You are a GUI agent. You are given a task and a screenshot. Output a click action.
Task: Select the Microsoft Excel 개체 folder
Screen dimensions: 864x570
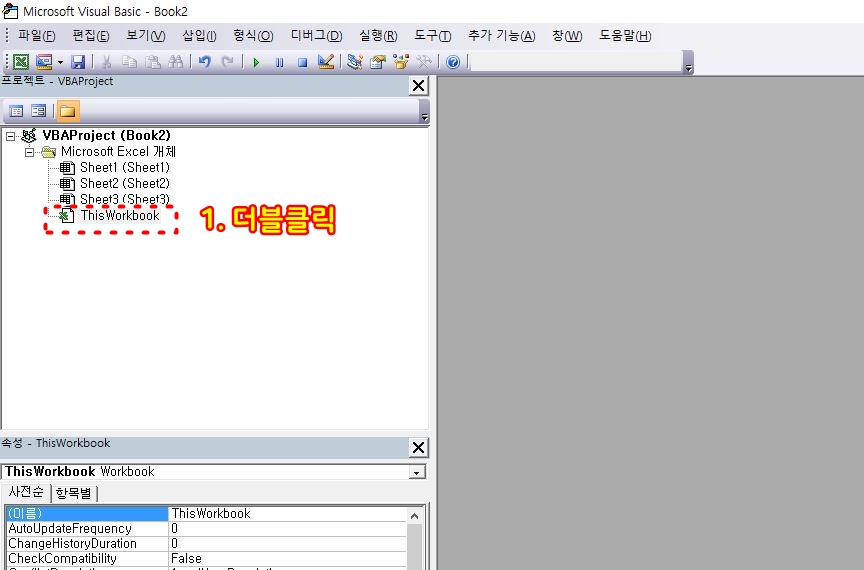[x=118, y=152]
